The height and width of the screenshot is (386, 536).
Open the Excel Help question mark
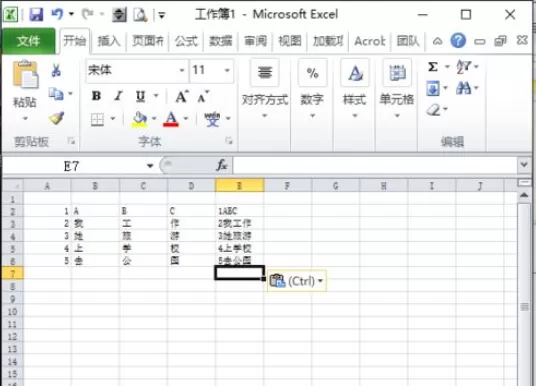(x=458, y=41)
